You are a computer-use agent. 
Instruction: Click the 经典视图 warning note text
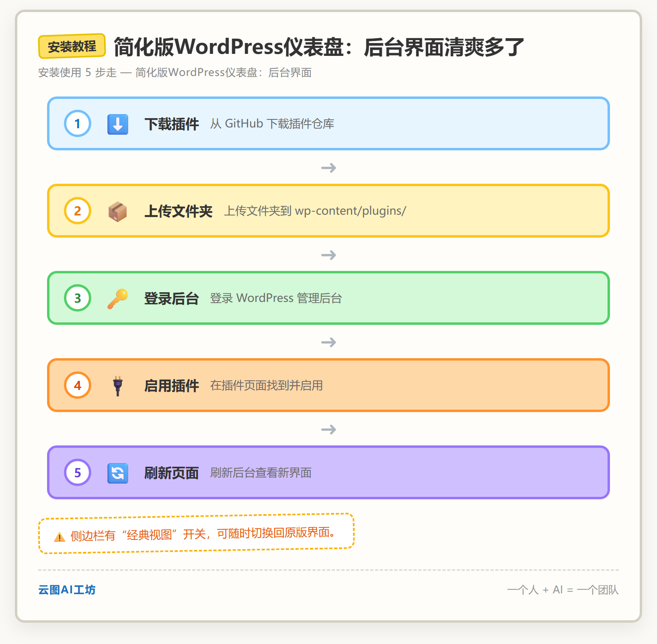pos(203,534)
